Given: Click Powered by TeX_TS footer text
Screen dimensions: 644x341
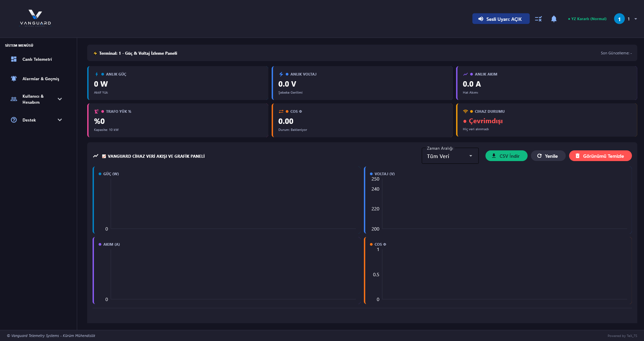Looking at the screenshot, I should 622,336.
